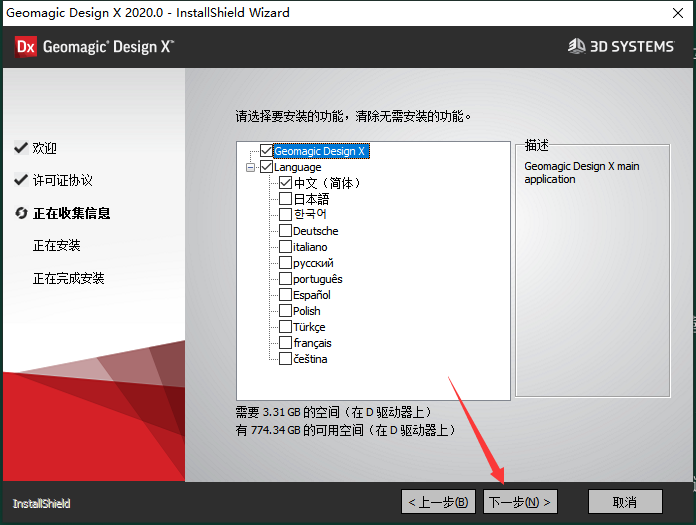The height and width of the screenshot is (525, 696).
Task: Click the 许可证协议 step checkmark icon
Action: click(x=21, y=180)
